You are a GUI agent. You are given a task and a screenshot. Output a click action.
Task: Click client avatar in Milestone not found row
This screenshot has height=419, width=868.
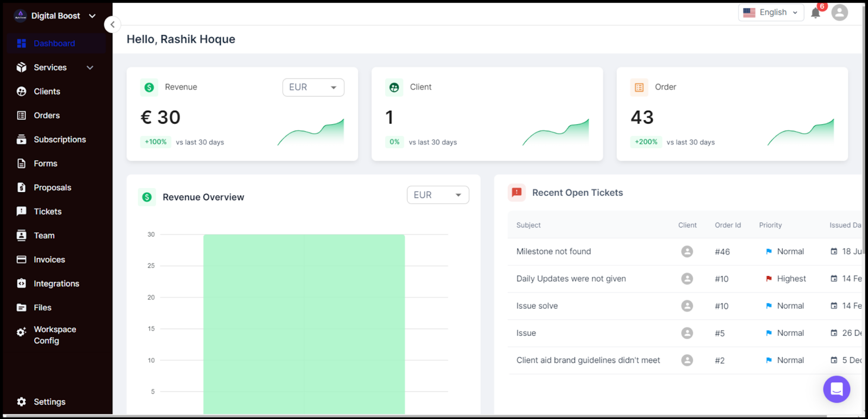tap(687, 251)
